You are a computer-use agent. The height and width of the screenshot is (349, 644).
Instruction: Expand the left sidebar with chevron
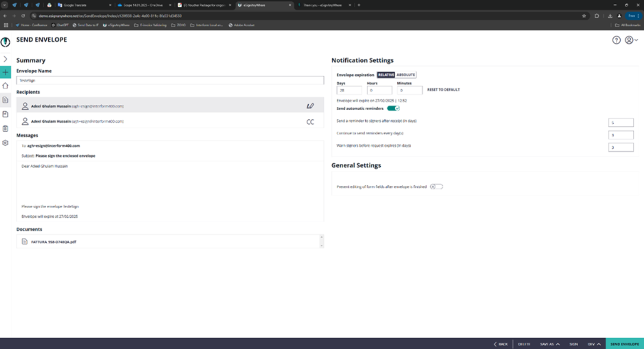coord(5,59)
